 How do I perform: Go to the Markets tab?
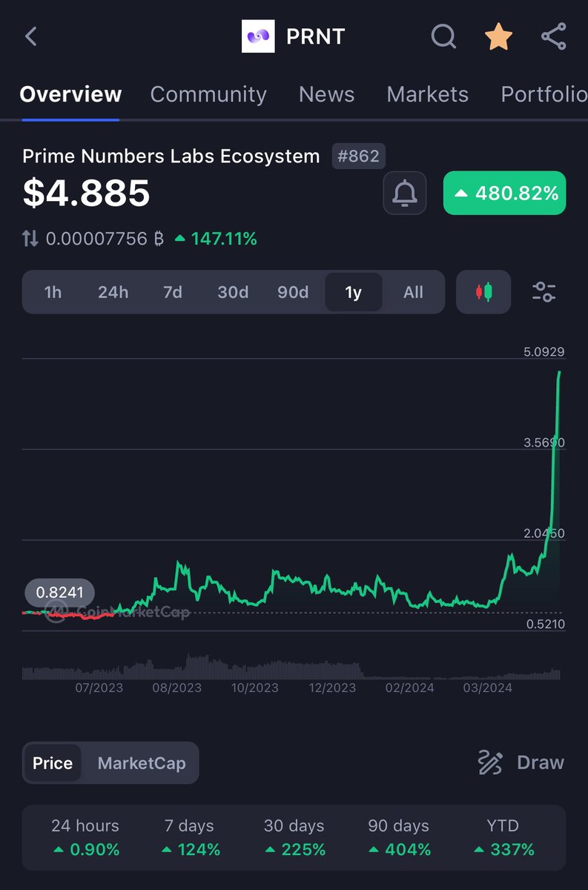pyautogui.click(x=428, y=95)
